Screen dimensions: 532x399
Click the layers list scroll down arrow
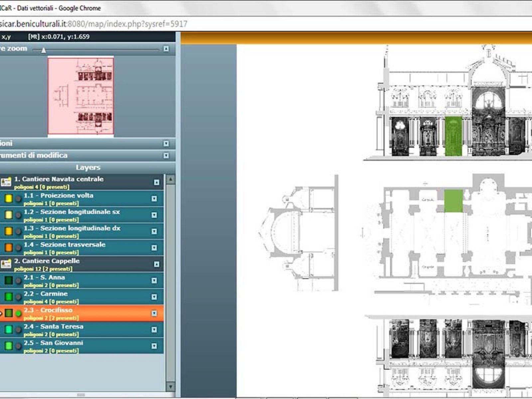[170, 387]
